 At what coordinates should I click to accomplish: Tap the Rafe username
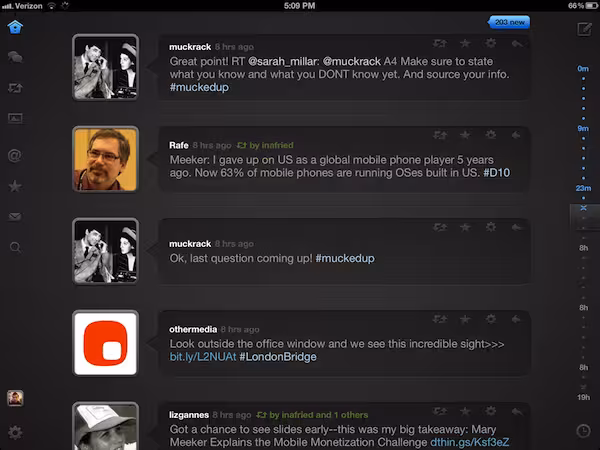coord(179,145)
